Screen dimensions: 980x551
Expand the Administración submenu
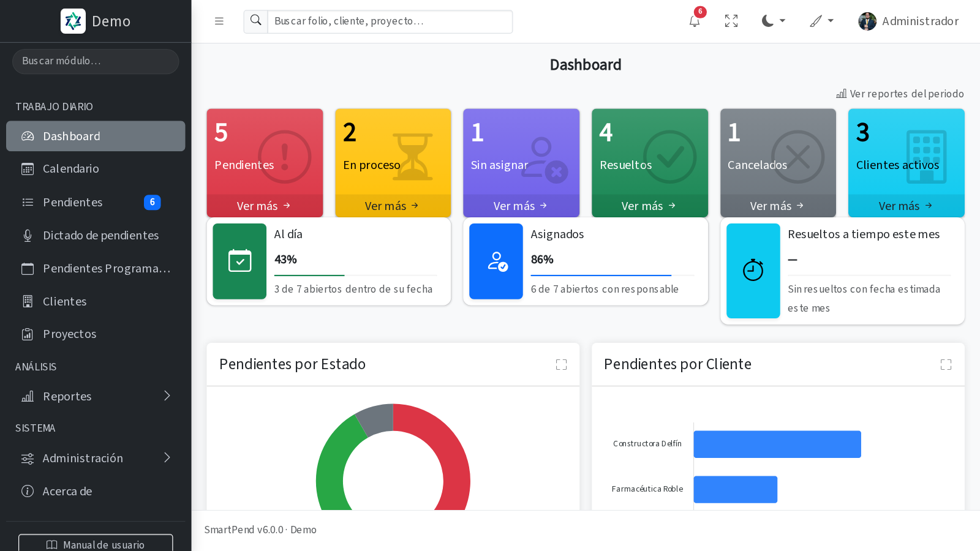click(96, 458)
